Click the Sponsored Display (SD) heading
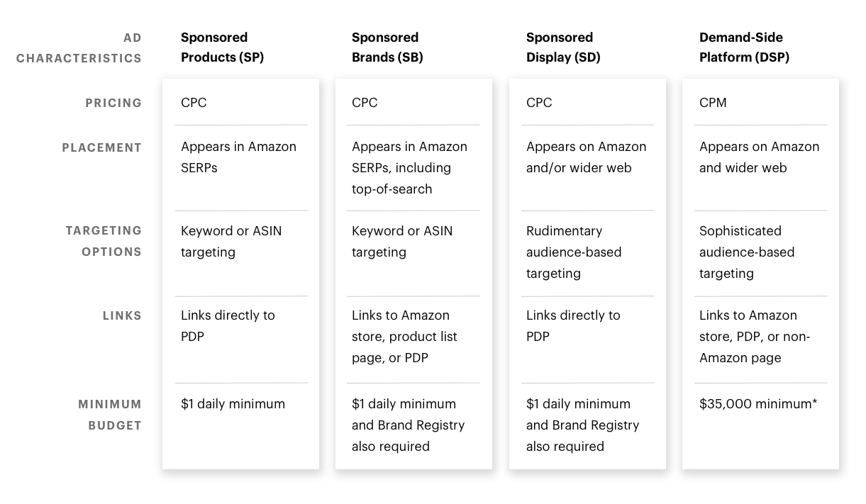The height and width of the screenshot is (504, 866). pos(563,47)
